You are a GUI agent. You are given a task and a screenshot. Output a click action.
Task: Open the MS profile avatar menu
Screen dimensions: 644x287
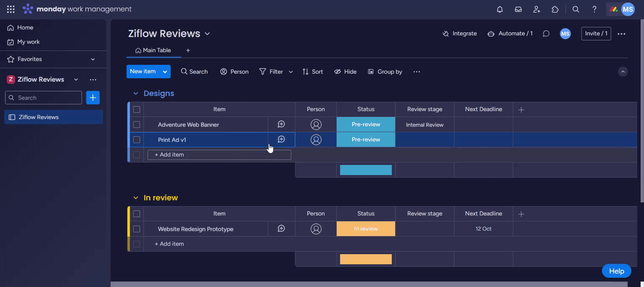[628, 9]
